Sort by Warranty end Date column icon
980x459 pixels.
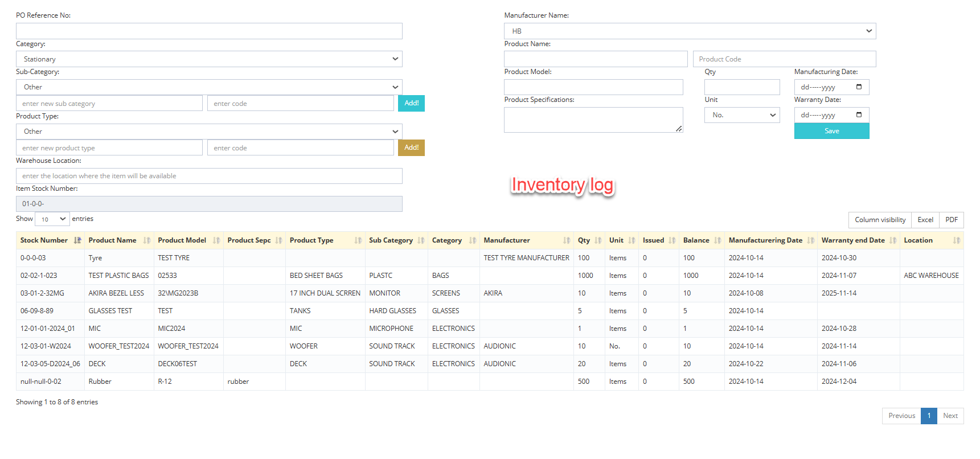(893, 240)
